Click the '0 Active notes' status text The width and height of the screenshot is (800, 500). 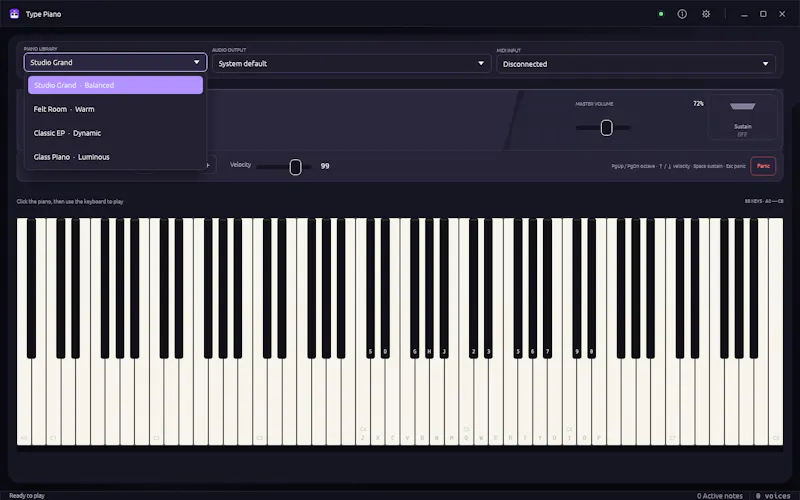coord(720,495)
